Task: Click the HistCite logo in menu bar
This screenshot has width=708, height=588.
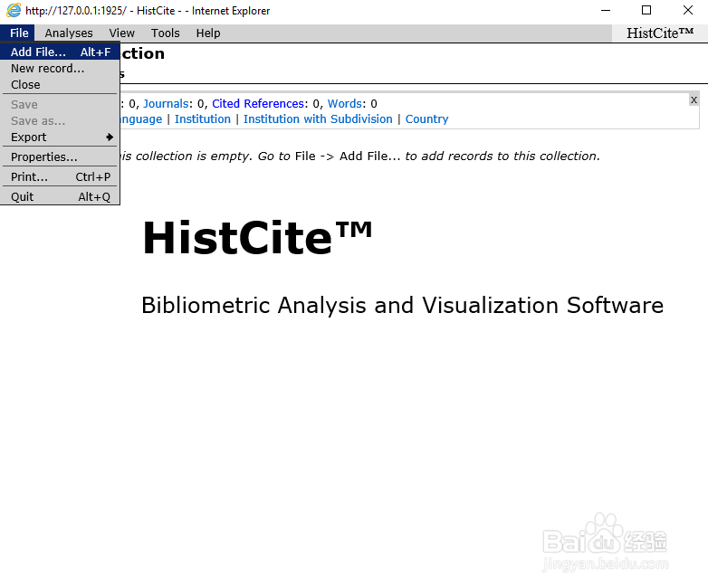Action: 660,33
